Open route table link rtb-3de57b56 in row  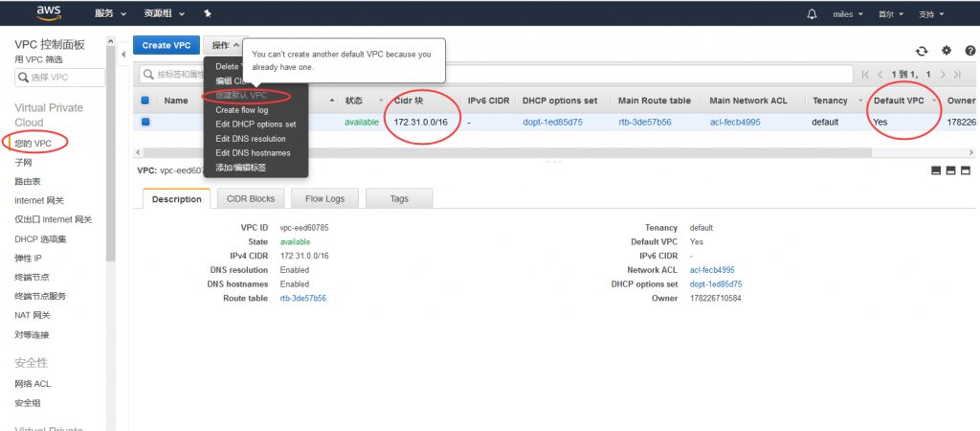click(x=644, y=123)
